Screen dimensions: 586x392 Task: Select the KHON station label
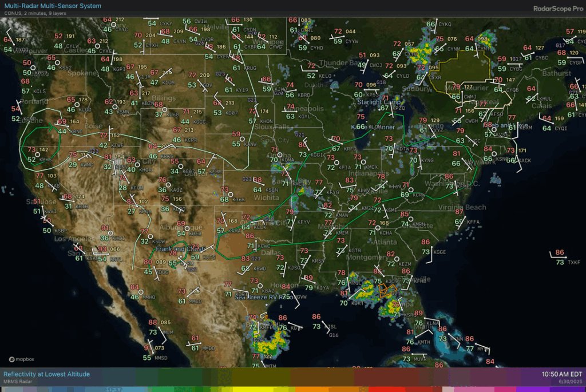[267, 121]
